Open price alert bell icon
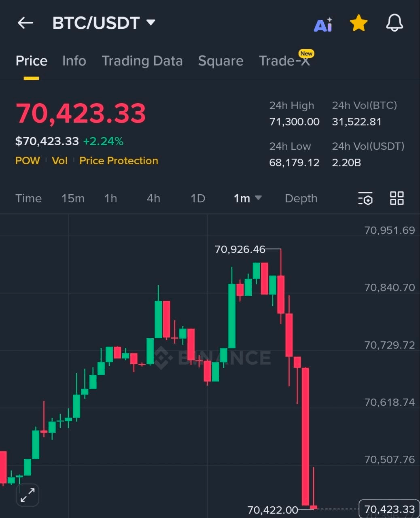 [x=394, y=23]
